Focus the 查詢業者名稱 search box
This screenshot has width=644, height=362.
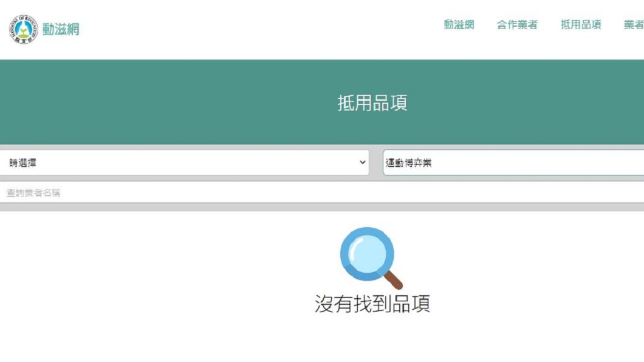322,193
